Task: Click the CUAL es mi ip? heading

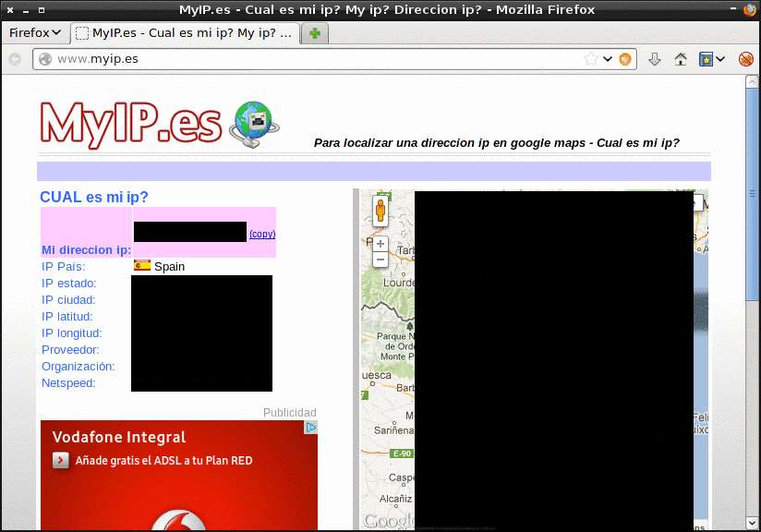Action: pos(93,197)
